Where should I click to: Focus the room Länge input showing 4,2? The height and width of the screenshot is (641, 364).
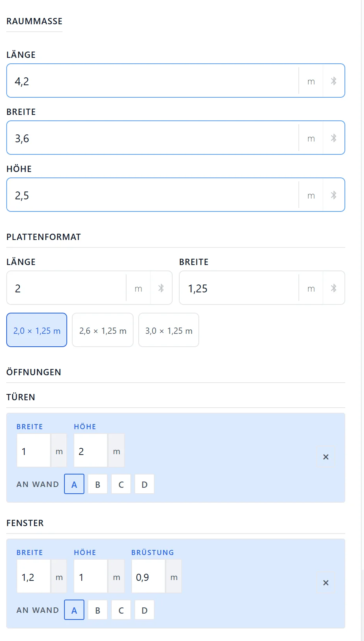[x=153, y=81]
